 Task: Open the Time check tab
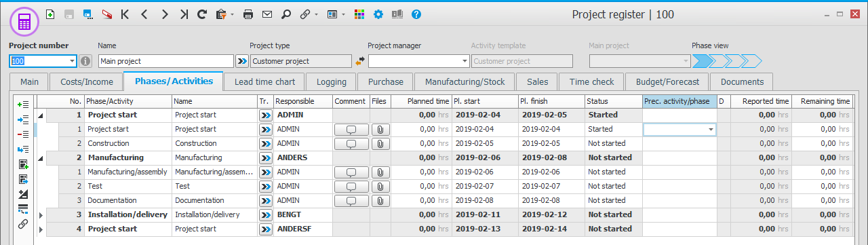(x=591, y=82)
